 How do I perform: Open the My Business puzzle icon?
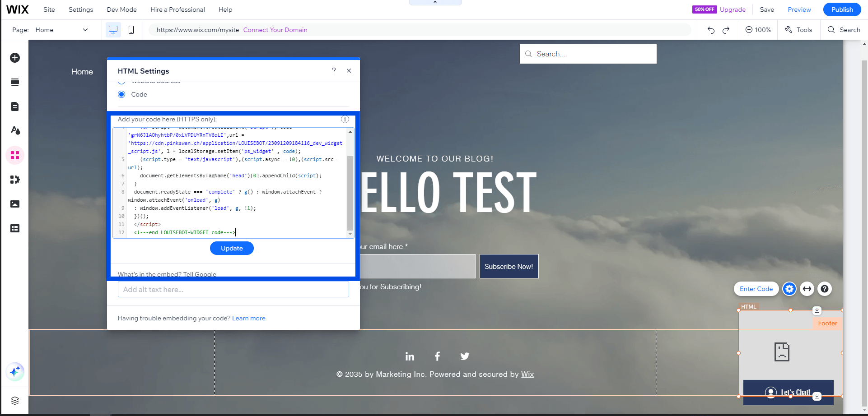coord(15,180)
